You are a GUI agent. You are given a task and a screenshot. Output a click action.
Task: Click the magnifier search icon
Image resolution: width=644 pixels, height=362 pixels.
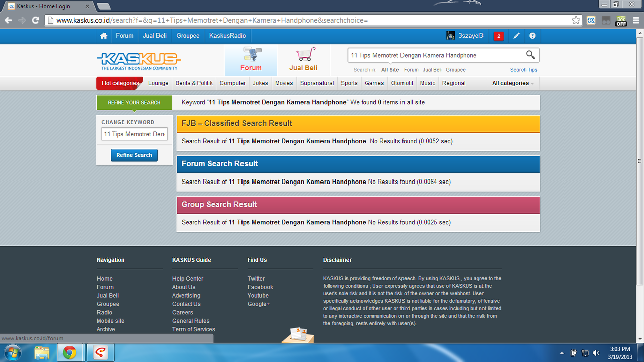[530, 55]
